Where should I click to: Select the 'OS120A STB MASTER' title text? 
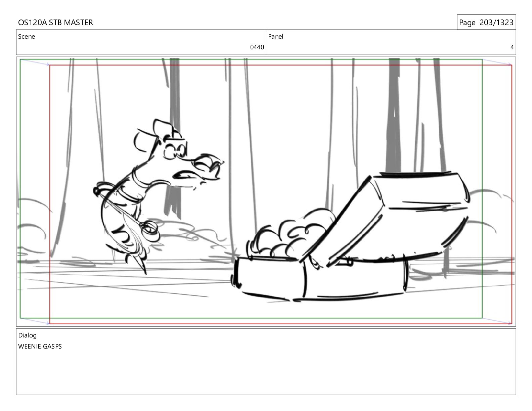pyautogui.click(x=55, y=22)
